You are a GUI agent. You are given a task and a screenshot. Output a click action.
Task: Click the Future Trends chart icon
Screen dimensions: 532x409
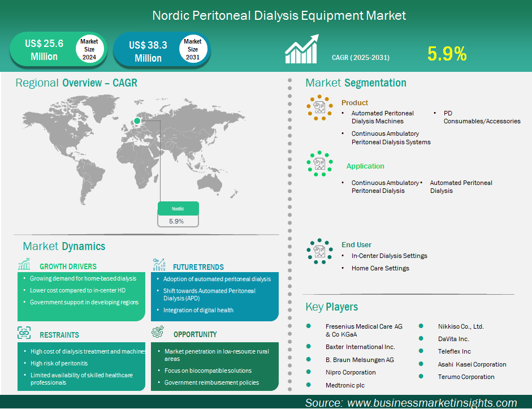(x=159, y=264)
